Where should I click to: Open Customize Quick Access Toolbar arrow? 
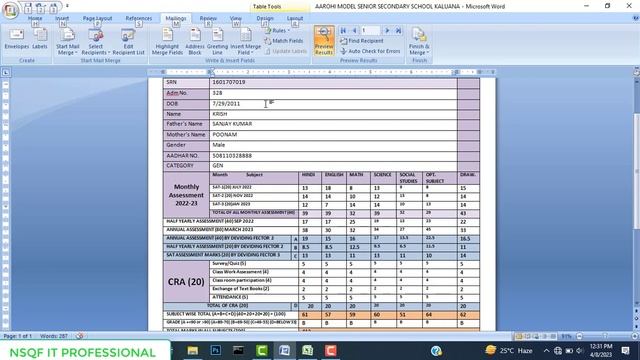(x=67, y=6)
